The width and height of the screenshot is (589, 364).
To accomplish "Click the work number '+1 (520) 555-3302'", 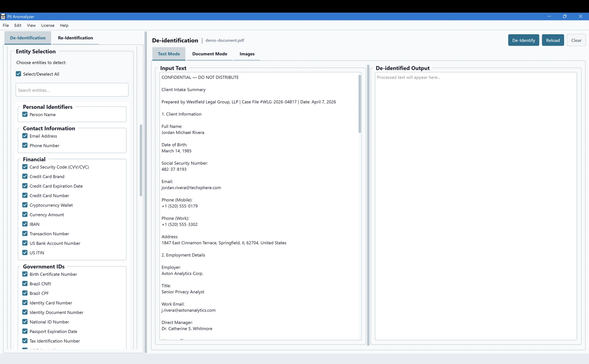I will coord(179,224).
